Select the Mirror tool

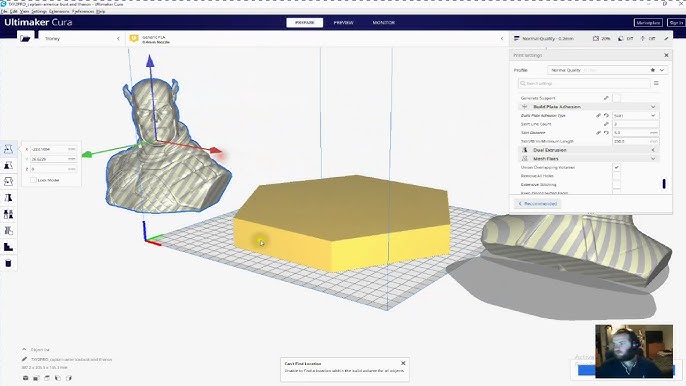coord(8,198)
